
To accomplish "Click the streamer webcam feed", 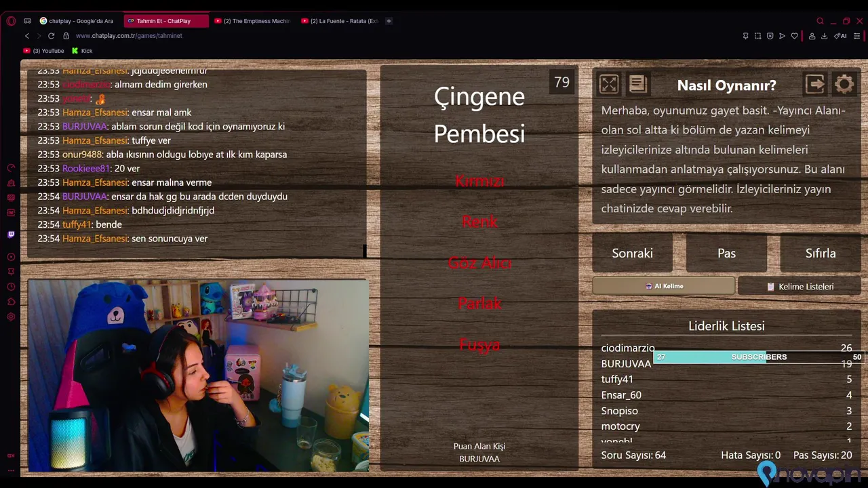I will 199,375.
